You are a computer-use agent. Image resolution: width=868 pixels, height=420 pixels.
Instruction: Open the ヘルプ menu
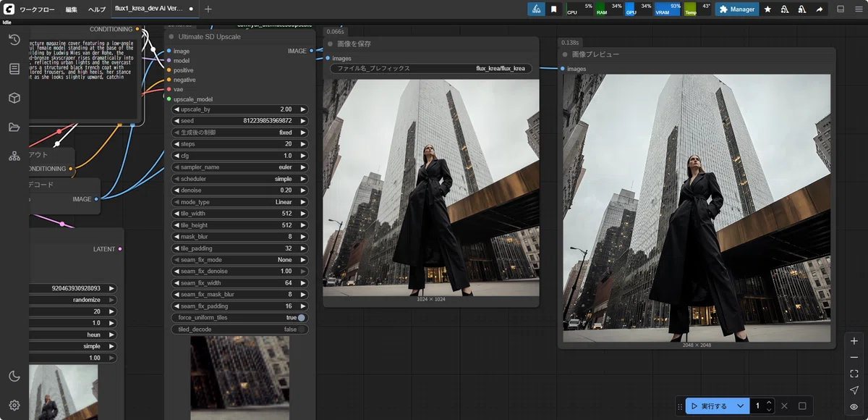click(96, 9)
